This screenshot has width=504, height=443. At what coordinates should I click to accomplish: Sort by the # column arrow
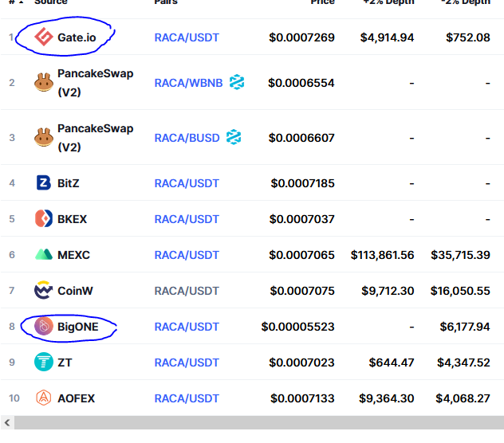pos(22,2)
